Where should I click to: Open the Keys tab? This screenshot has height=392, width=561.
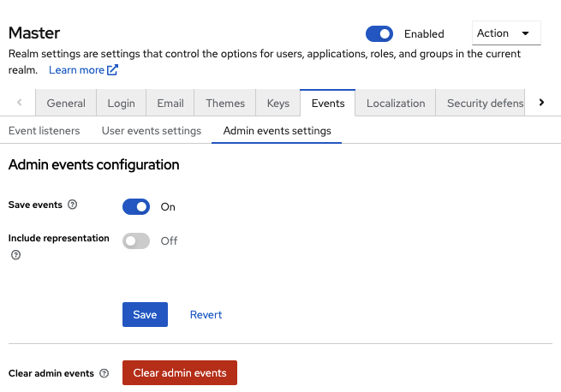coord(278,103)
